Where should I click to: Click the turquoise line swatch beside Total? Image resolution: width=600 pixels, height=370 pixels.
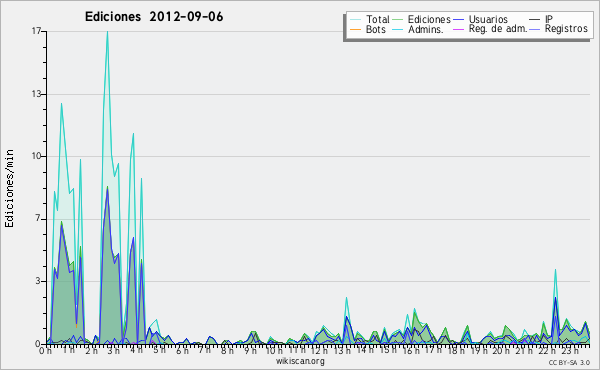(355, 20)
